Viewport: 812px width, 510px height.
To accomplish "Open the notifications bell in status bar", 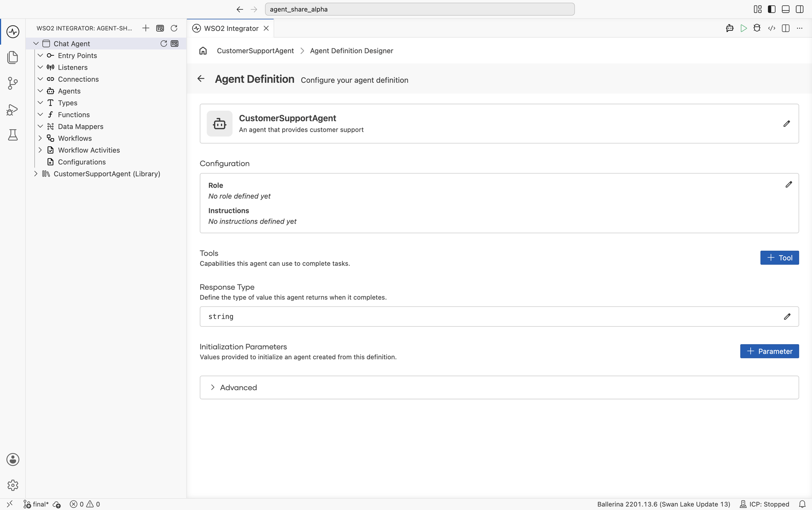I will click(802, 504).
